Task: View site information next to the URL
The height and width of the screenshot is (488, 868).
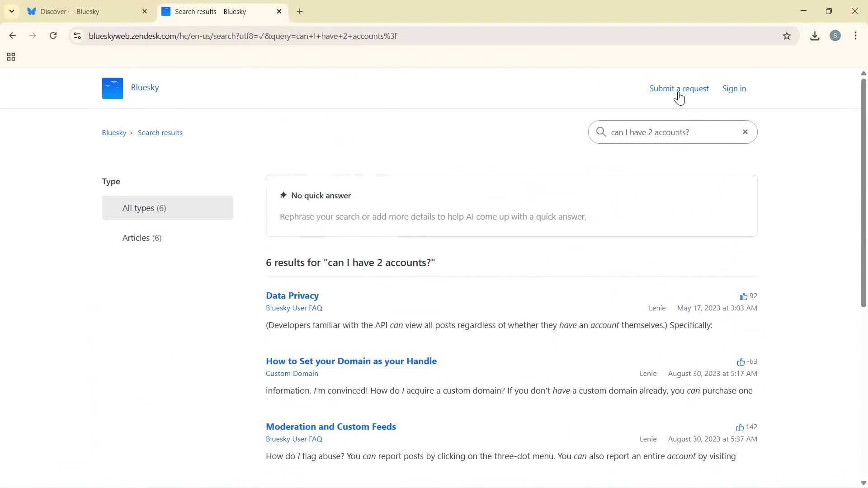Action: click(x=77, y=36)
